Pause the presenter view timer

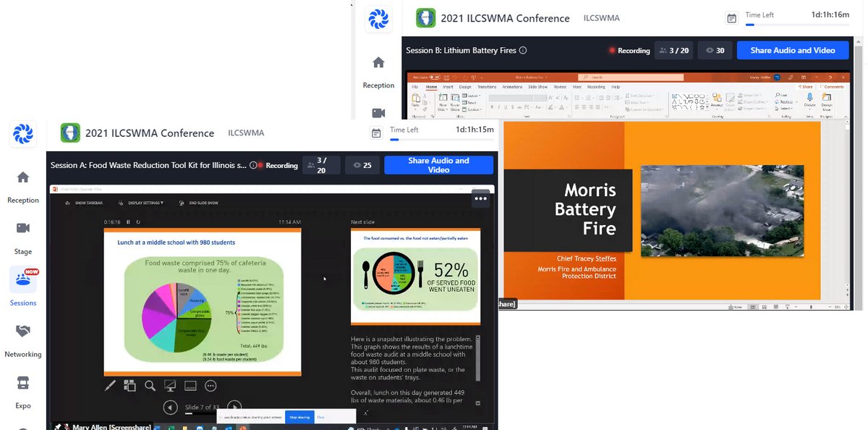(129, 222)
